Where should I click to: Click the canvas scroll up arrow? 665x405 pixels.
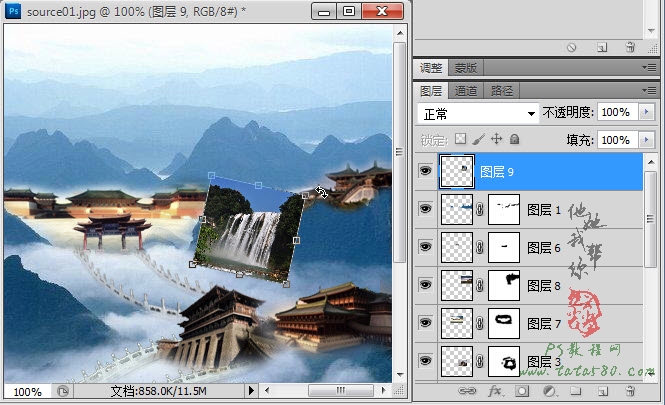tap(400, 33)
